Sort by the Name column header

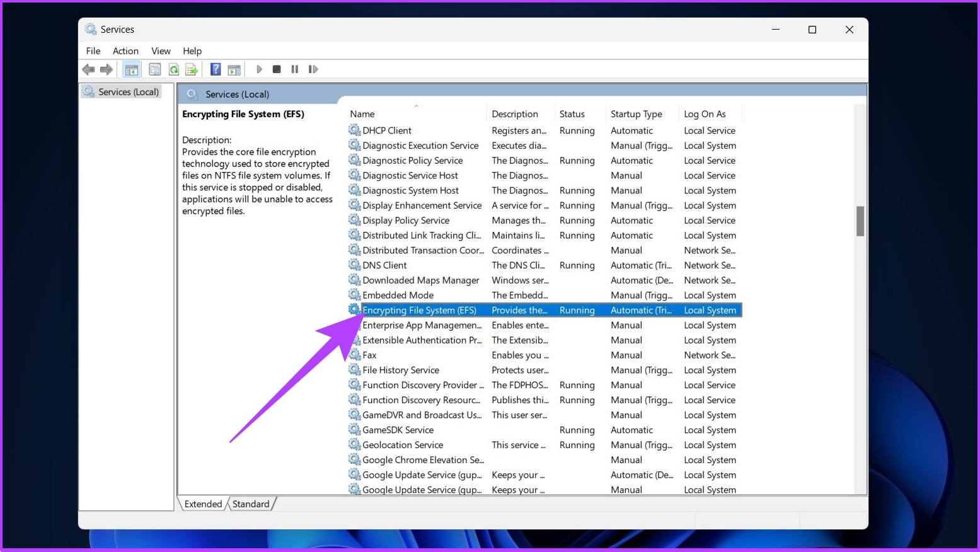tap(416, 114)
